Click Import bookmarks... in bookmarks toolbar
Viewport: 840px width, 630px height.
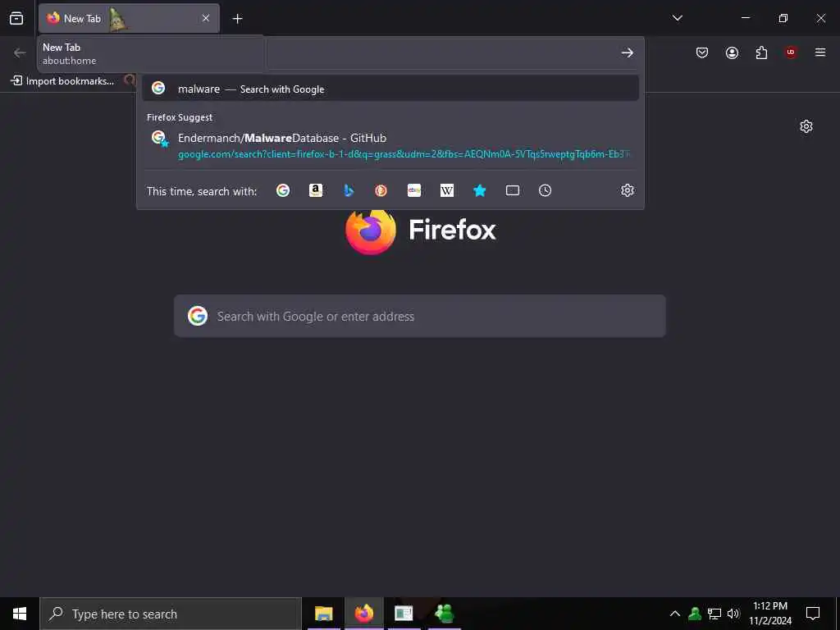(62, 81)
